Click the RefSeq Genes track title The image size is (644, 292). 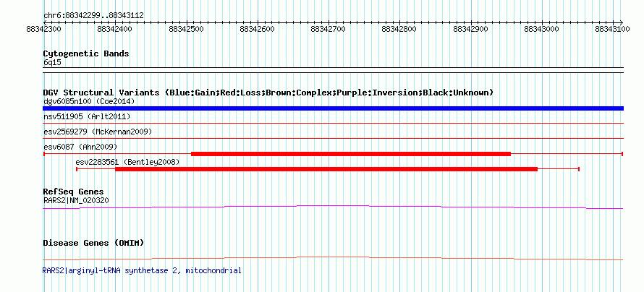point(74,192)
